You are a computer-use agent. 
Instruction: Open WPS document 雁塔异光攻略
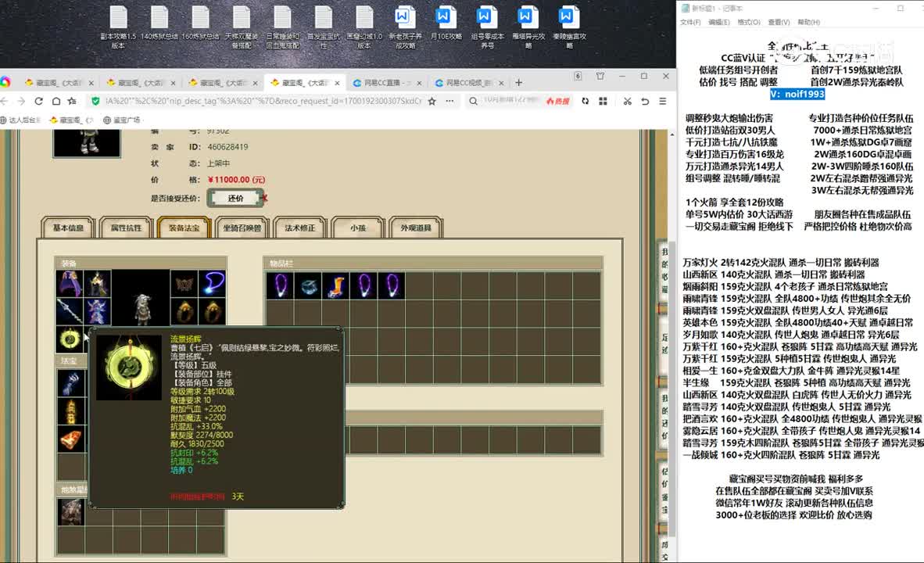528,27
